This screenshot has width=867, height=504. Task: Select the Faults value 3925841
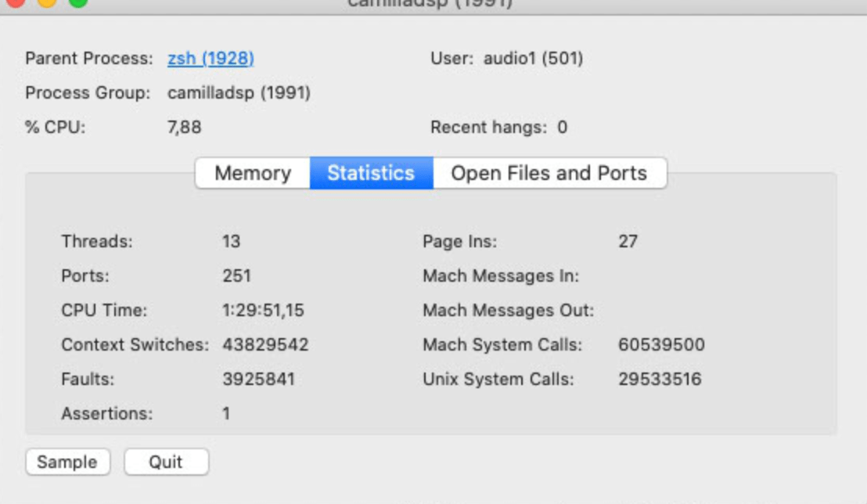click(x=259, y=379)
